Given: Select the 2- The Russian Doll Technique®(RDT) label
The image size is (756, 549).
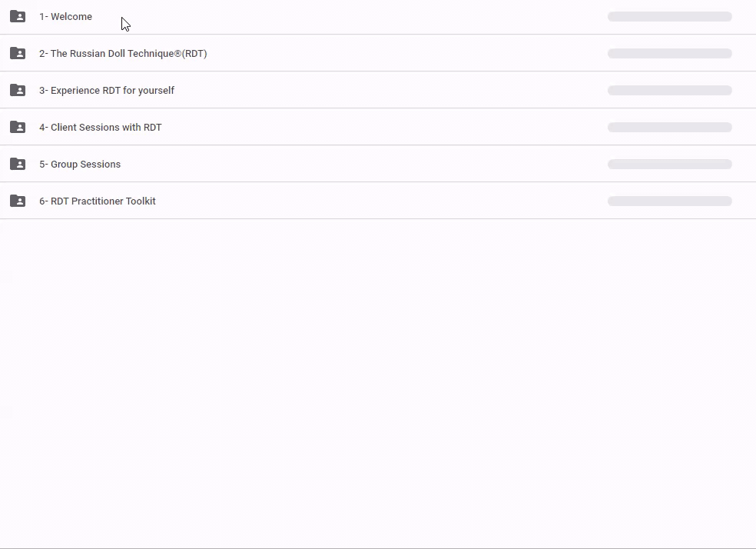Looking at the screenshot, I should 123,53.
